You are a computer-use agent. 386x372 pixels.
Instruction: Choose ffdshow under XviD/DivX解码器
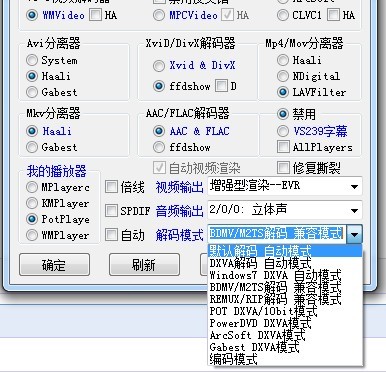[159, 86]
